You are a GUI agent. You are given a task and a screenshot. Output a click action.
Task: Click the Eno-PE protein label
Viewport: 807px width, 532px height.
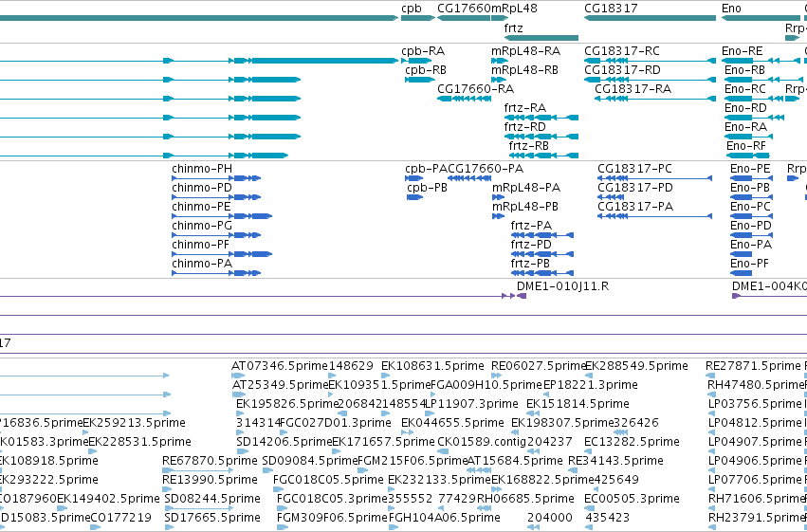750,169
